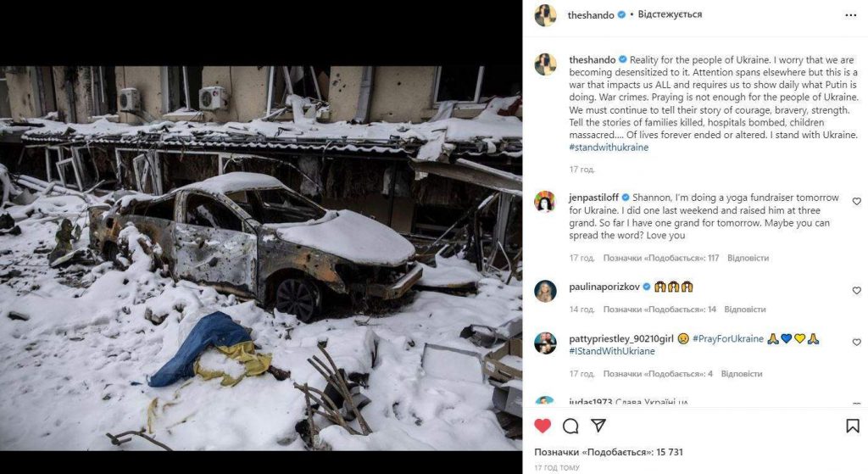Screen dimensions: 868x474
Task: Open the comment bubble icon
Action: 570,426
